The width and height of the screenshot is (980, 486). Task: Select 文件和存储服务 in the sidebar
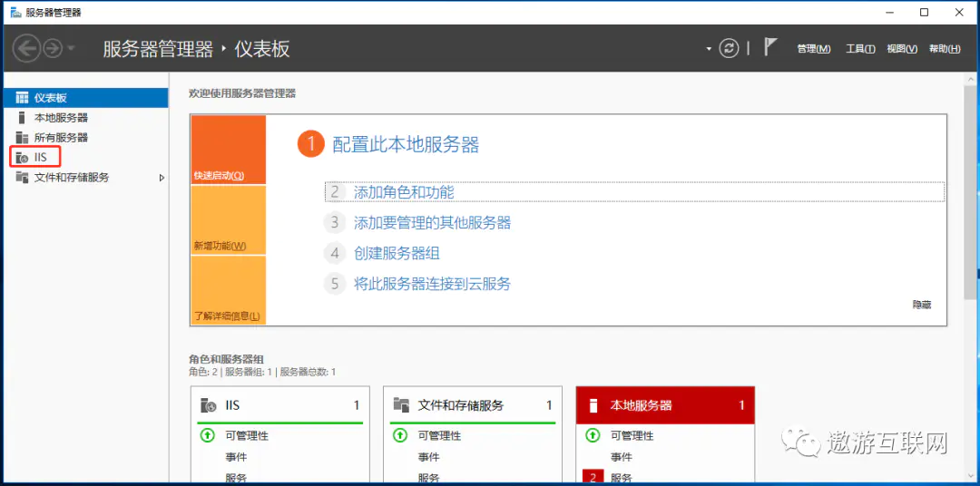coord(85,178)
